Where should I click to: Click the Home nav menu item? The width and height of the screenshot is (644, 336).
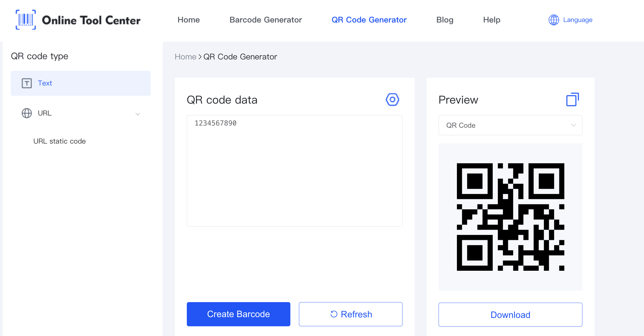189,20
